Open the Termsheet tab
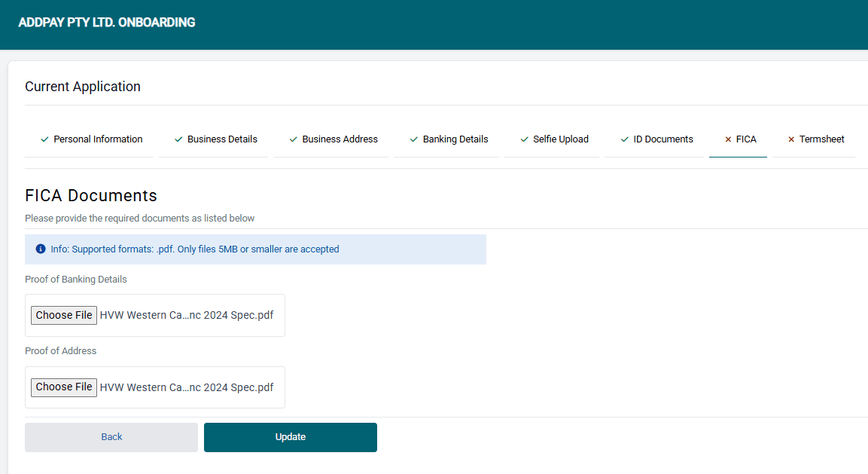 821,139
